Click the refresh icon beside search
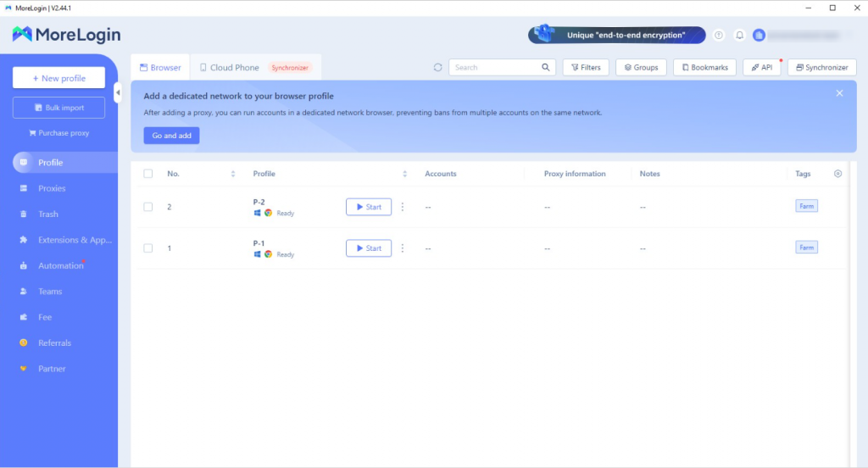 (x=437, y=68)
